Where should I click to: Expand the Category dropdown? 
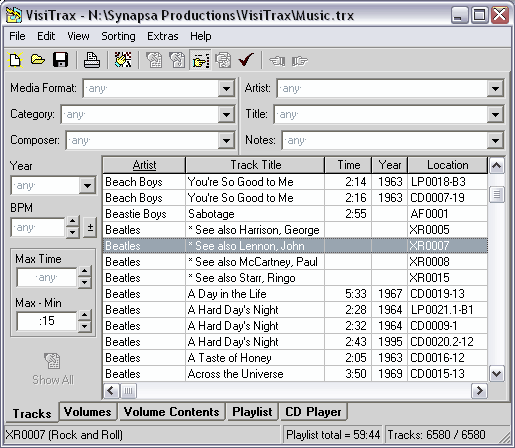pos(226,115)
